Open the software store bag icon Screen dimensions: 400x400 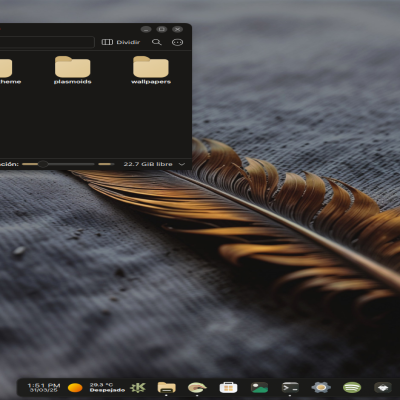coord(228,388)
